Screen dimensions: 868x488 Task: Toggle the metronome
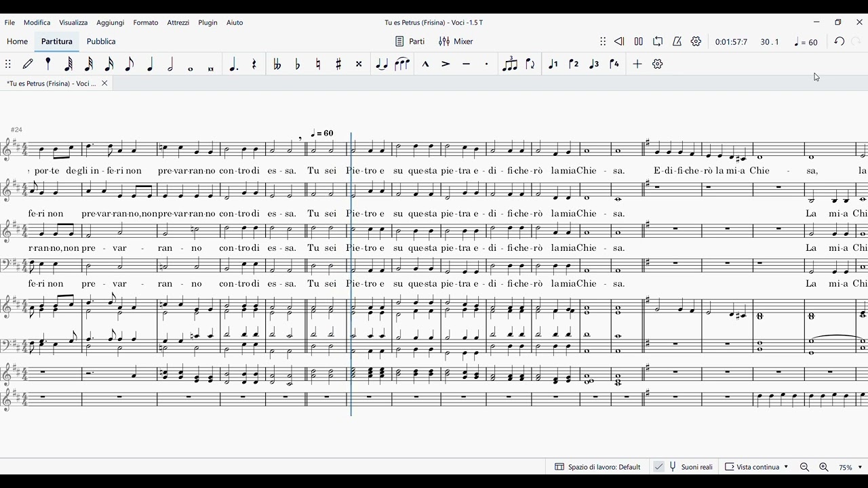pyautogui.click(x=677, y=41)
